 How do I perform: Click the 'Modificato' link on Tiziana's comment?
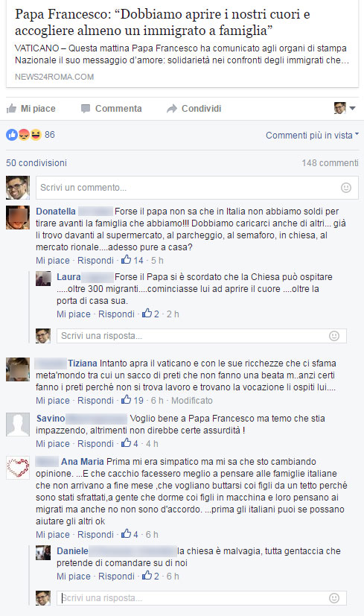tap(191, 400)
